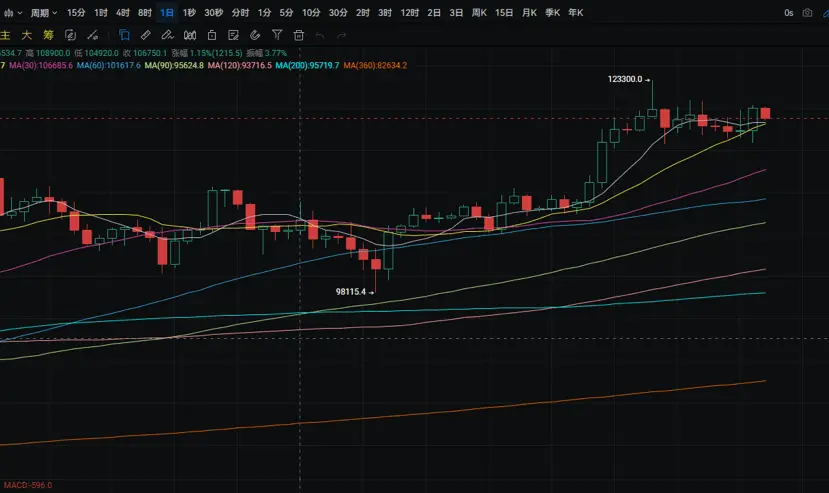Viewport: 829px width, 493px height.
Task: Take a chart snapshot with camera icon
Action: (807, 13)
